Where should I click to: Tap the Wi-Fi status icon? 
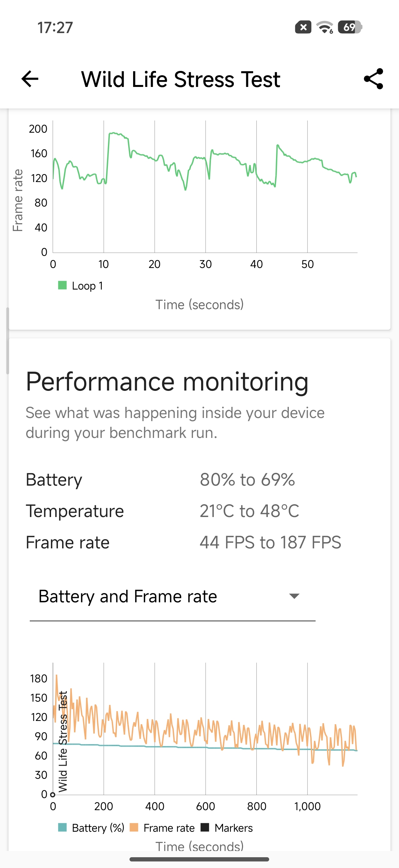(324, 27)
